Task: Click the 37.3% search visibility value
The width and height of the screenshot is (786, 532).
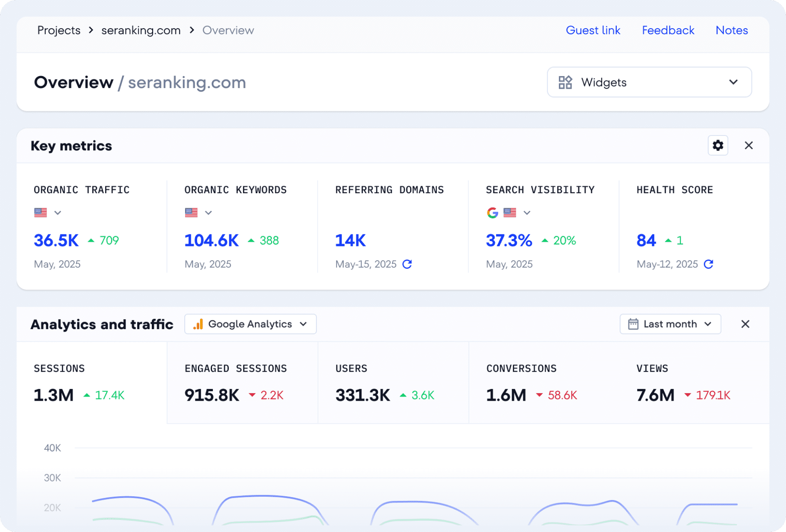Action: pos(509,240)
